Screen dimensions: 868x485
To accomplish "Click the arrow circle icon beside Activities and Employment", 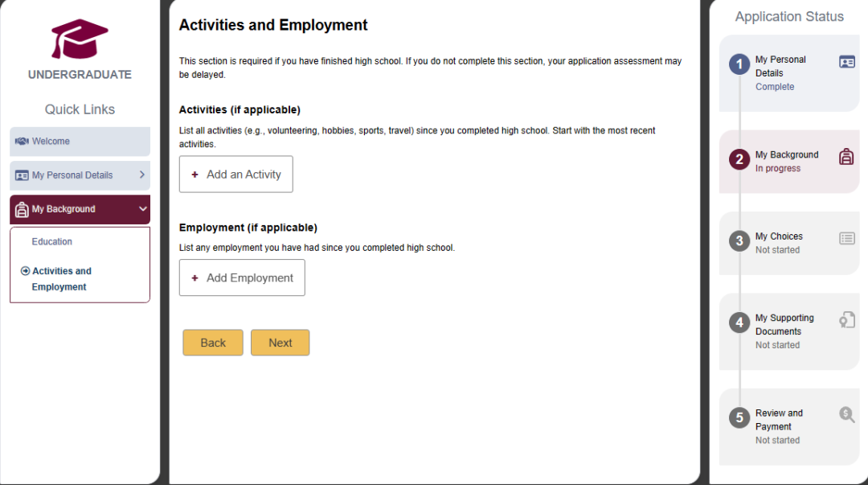I will [x=25, y=271].
